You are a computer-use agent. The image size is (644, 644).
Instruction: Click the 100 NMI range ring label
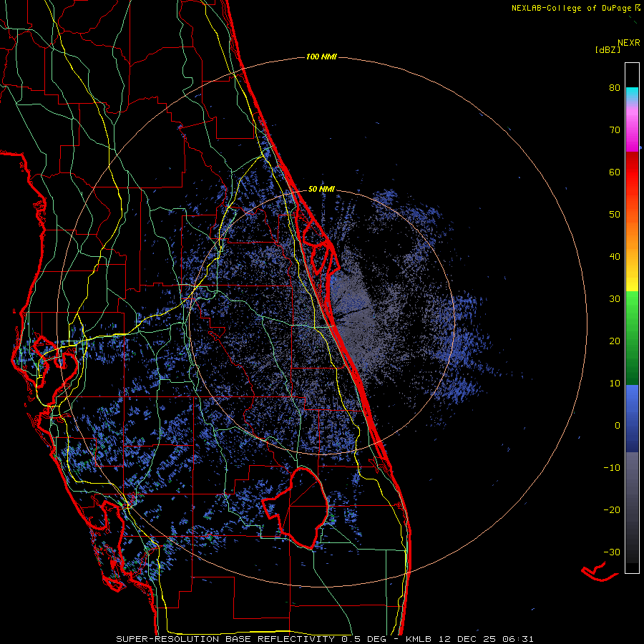click(x=321, y=57)
